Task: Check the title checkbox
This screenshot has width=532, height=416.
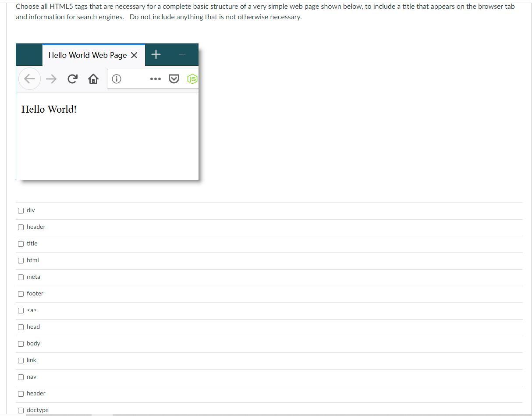Action: (x=21, y=244)
